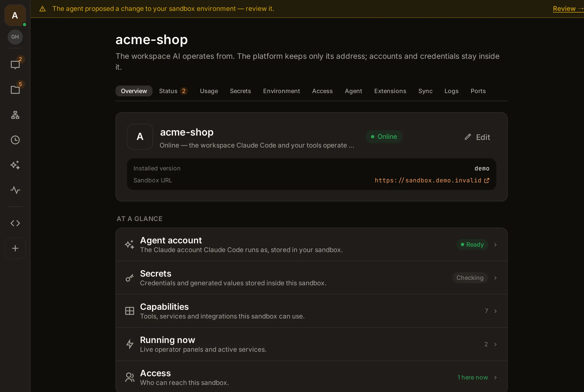Click the lightning icon in Running now row

pyautogui.click(x=129, y=344)
